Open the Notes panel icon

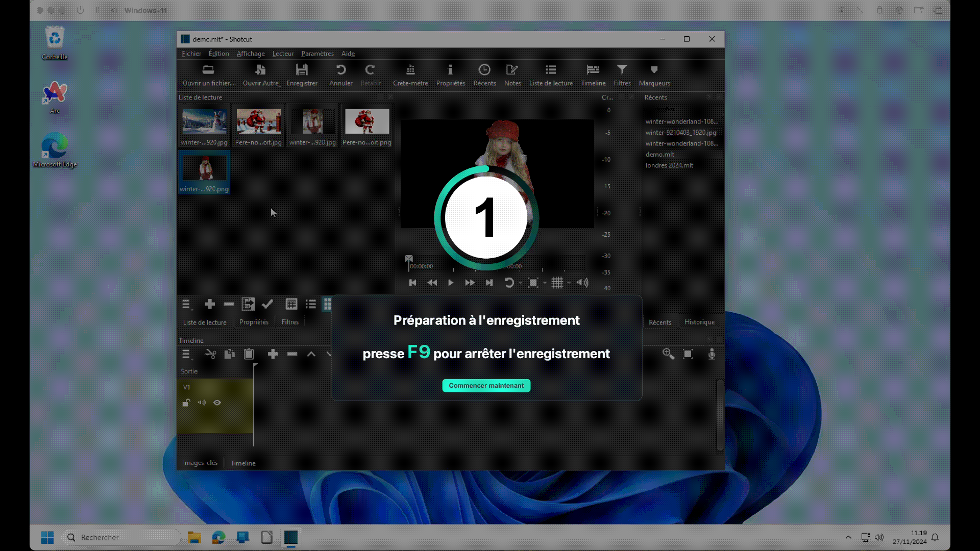click(512, 69)
